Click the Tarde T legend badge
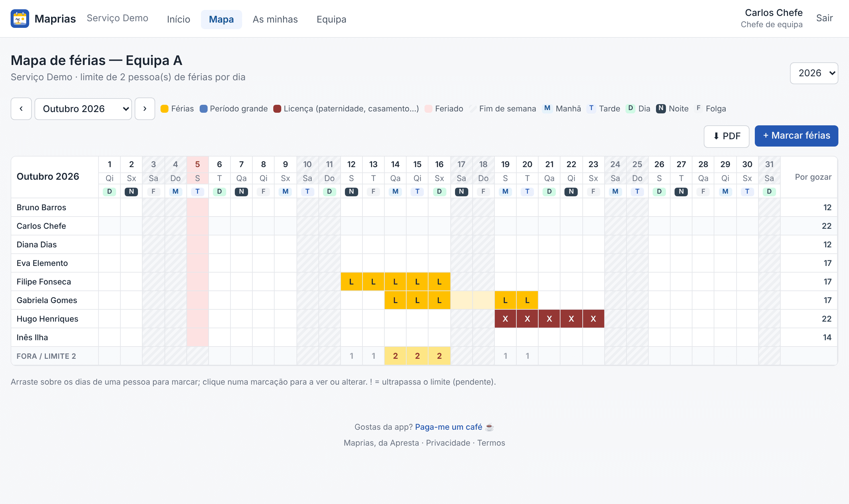 tap(591, 108)
